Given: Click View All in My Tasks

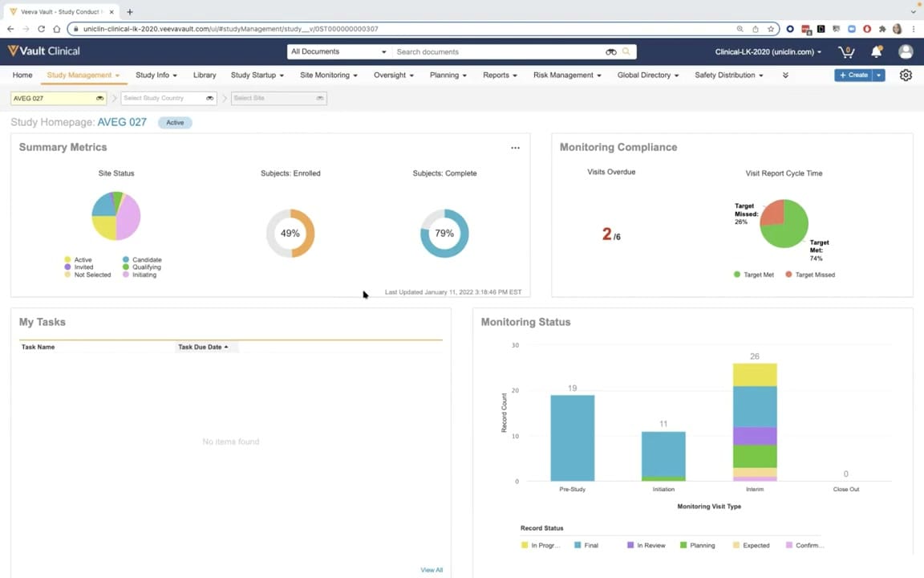Looking at the screenshot, I should [x=432, y=570].
